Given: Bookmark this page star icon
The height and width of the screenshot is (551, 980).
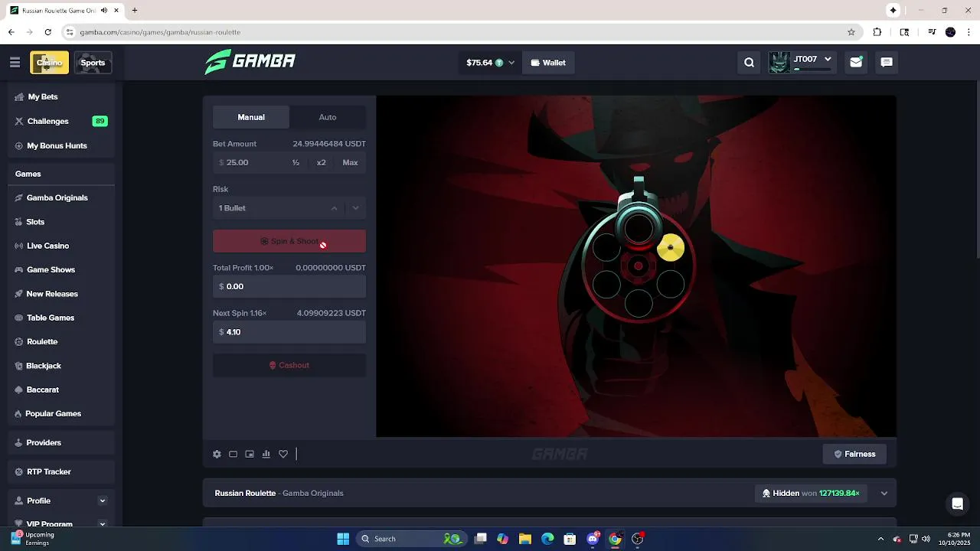Looking at the screenshot, I should coord(851,32).
